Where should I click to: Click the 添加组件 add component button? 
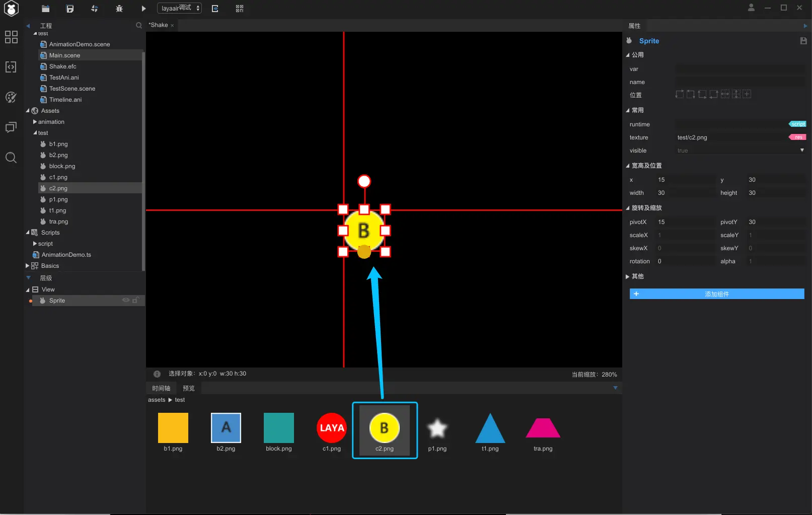click(717, 294)
